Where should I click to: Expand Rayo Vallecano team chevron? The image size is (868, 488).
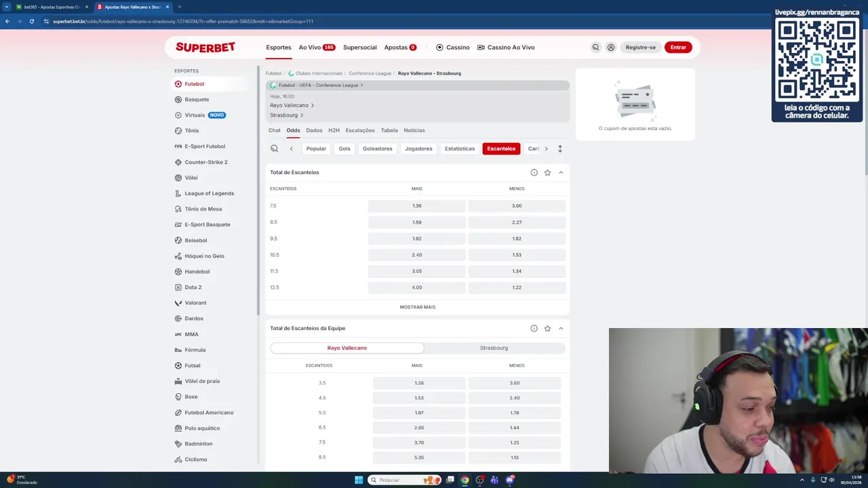[x=312, y=105]
